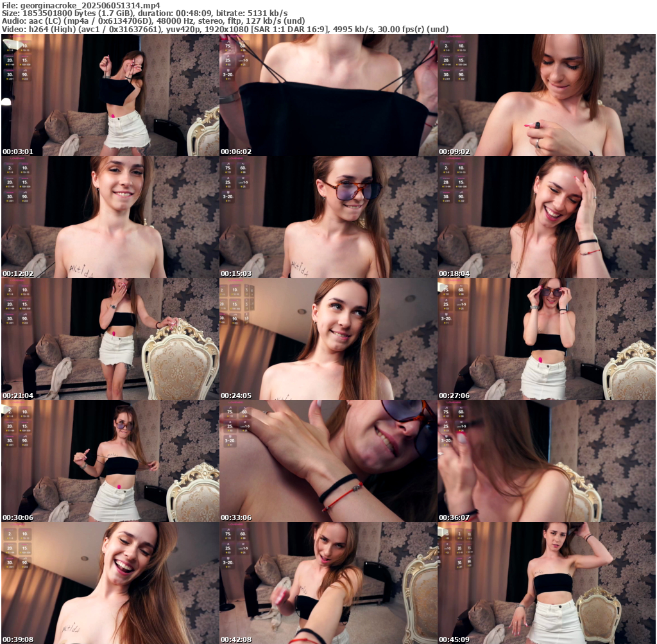Click the thumbnail timestamped 00:18:04
Screen dimensions: 657x644
[x=547, y=217]
